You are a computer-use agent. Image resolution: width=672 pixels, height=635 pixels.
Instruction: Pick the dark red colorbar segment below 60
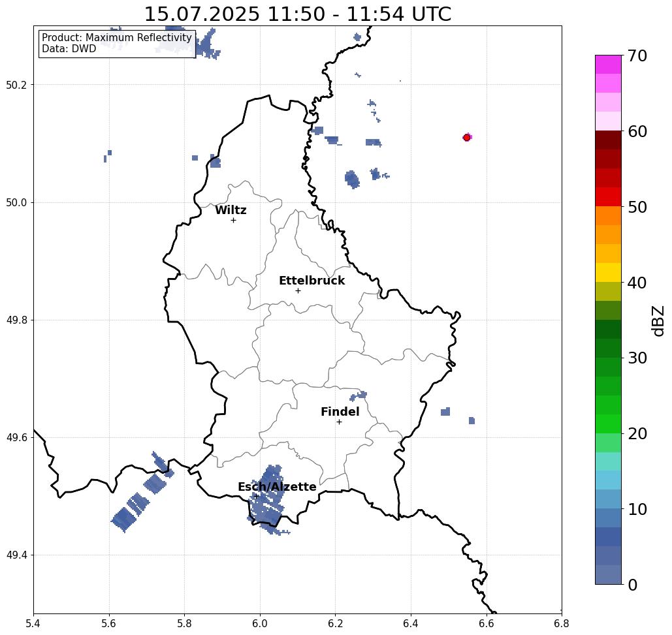click(608, 140)
